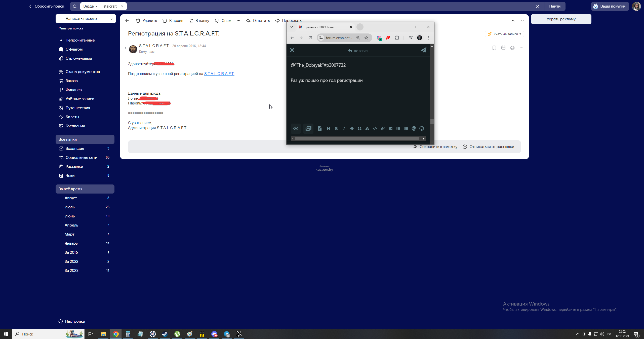The width and height of the screenshot is (644, 339).
Task: Insert a quote block in forum editor
Action: click(x=359, y=129)
